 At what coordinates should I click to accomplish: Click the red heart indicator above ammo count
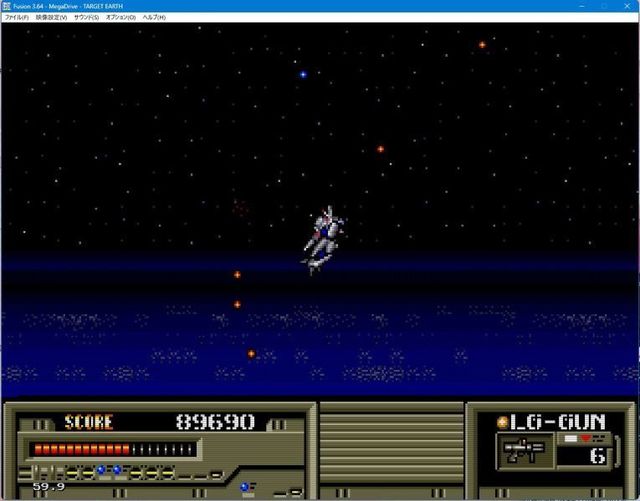click(586, 438)
